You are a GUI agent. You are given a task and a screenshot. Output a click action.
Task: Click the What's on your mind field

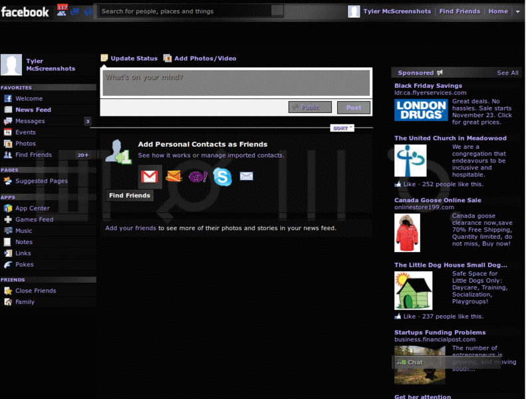point(236,82)
